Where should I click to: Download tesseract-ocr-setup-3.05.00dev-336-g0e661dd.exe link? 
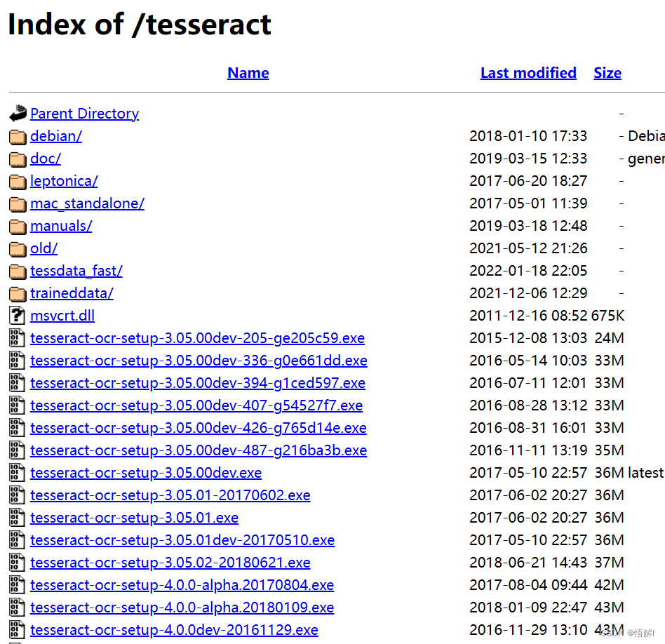click(x=199, y=361)
